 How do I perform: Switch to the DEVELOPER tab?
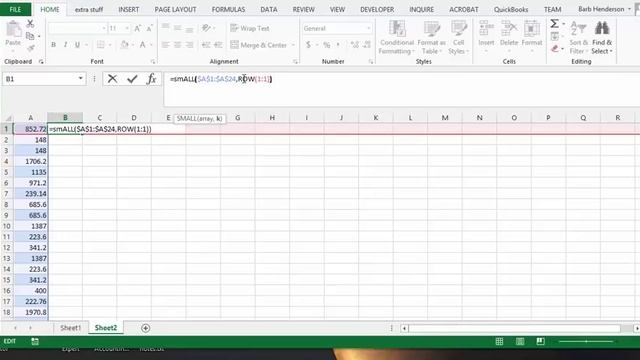pyautogui.click(x=377, y=9)
